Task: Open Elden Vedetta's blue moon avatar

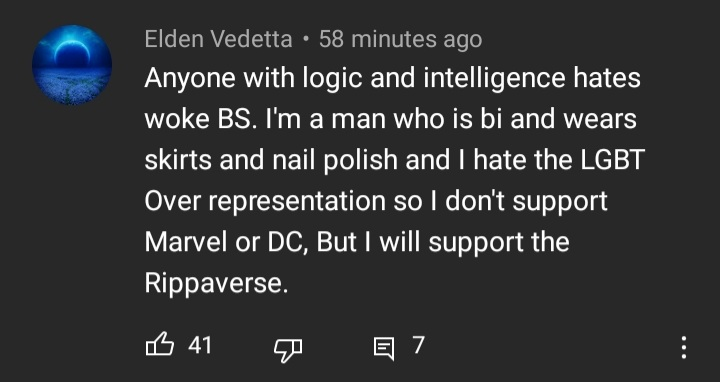Action: tap(72, 65)
